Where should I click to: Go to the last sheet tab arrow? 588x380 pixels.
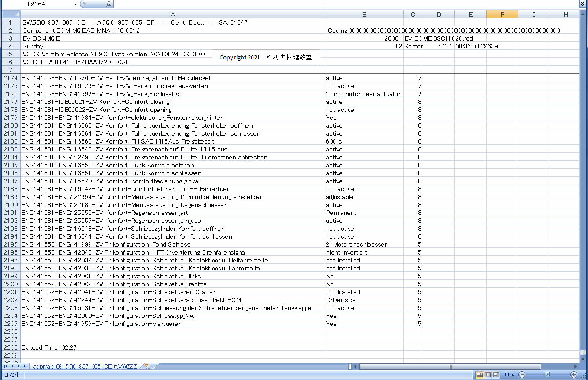[x=25, y=366]
